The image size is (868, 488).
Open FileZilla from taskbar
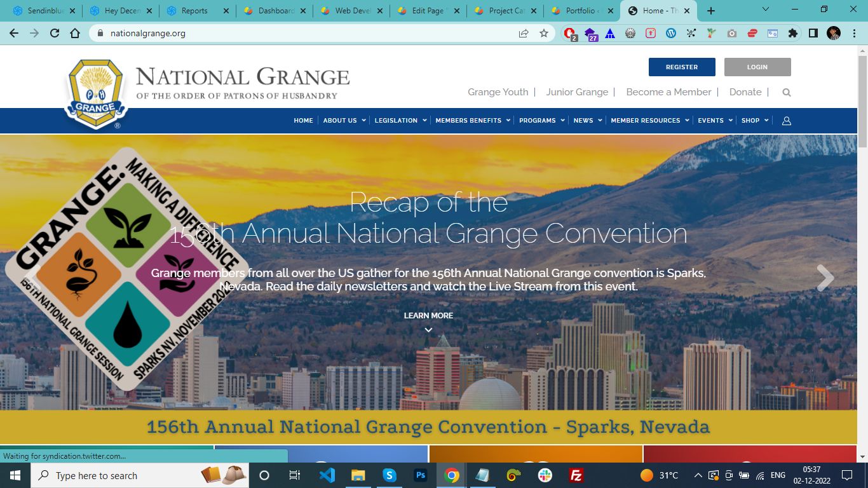coord(576,475)
